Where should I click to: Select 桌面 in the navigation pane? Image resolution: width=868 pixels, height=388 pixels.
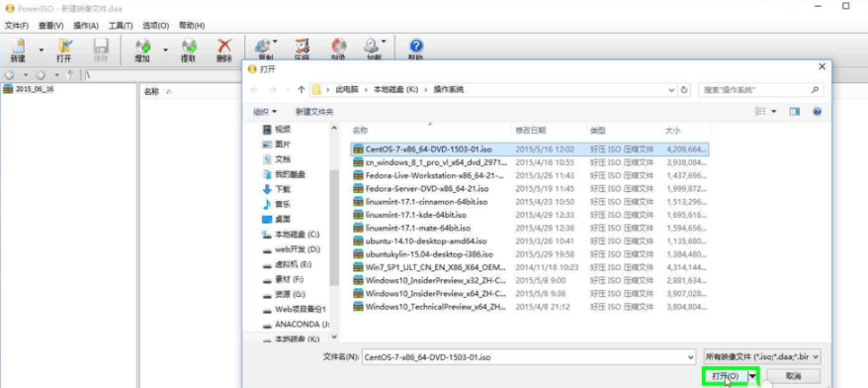tap(283, 220)
